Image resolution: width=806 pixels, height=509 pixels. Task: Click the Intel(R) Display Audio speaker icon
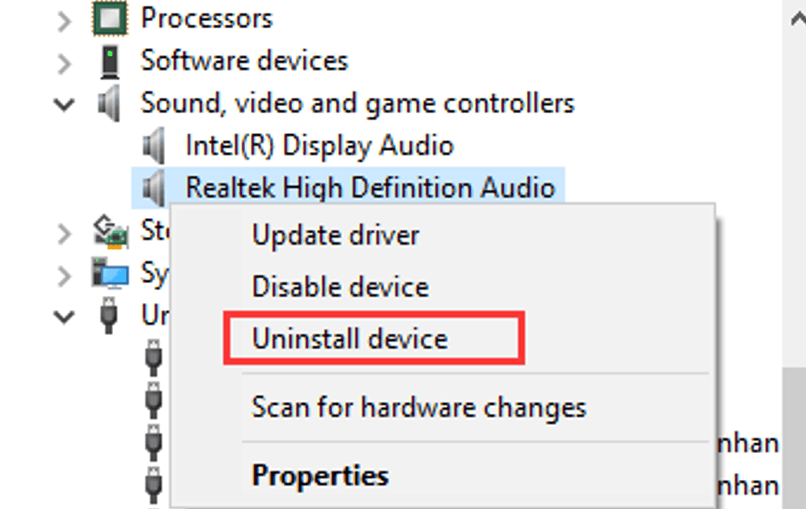pyautogui.click(x=154, y=146)
